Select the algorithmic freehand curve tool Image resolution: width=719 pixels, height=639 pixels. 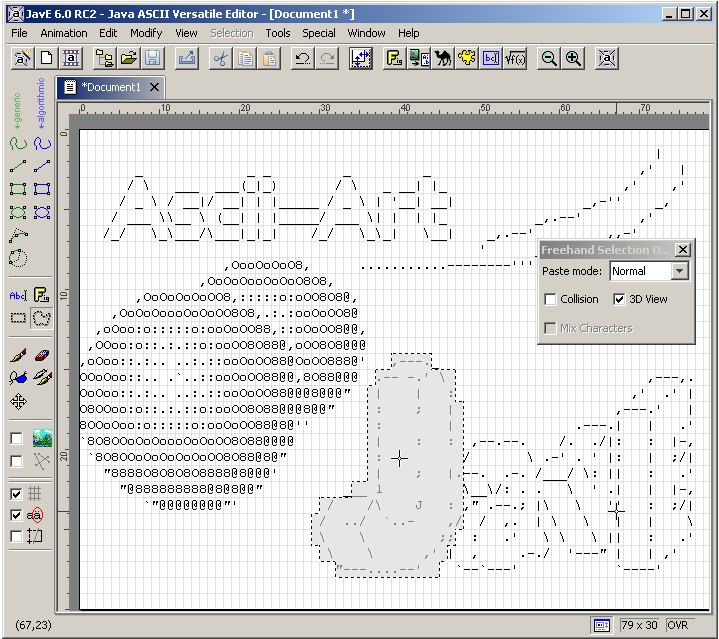pyautogui.click(x=42, y=143)
